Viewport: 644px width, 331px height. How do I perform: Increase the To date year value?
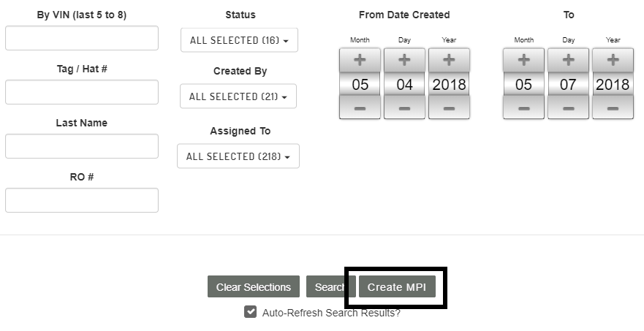613,60
